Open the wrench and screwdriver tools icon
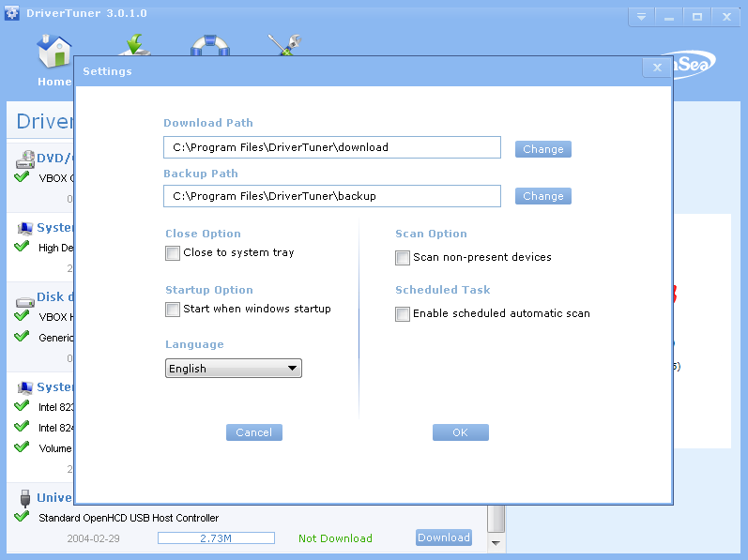 [284, 44]
